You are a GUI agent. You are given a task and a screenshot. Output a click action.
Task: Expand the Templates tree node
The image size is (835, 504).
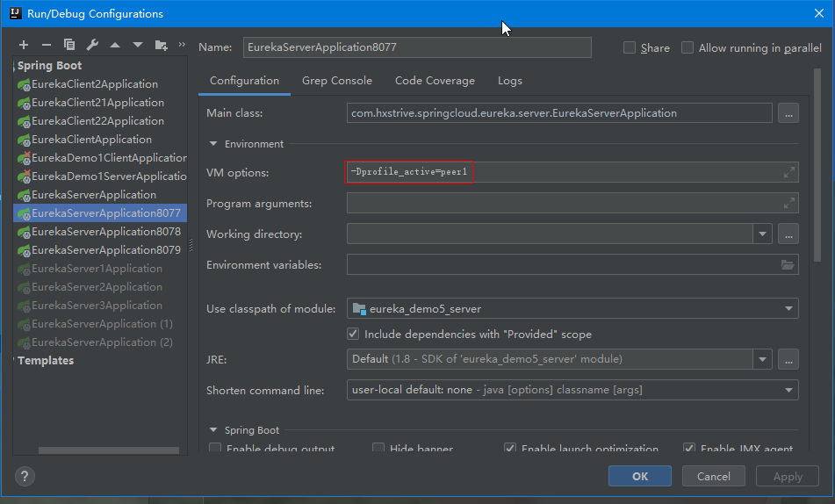14,361
